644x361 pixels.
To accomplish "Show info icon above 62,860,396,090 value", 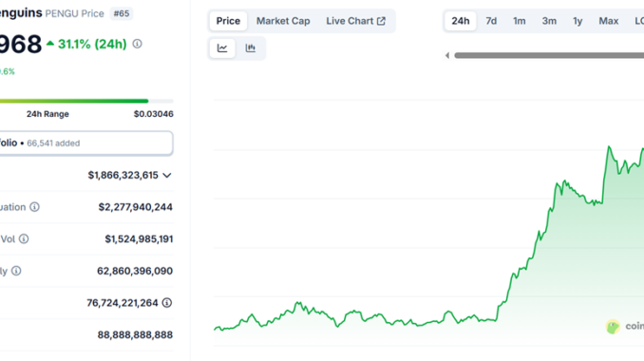I will (x=16, y=271).
